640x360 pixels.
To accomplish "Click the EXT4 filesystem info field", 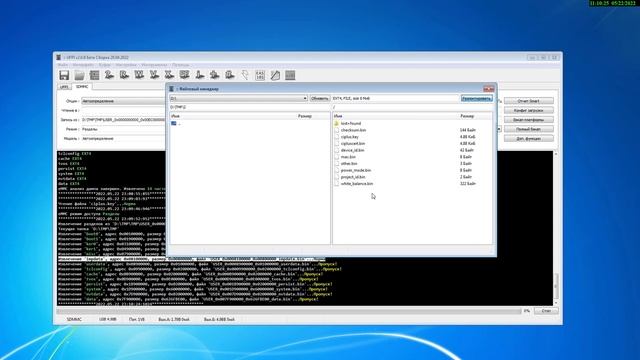I will (395, 98).
